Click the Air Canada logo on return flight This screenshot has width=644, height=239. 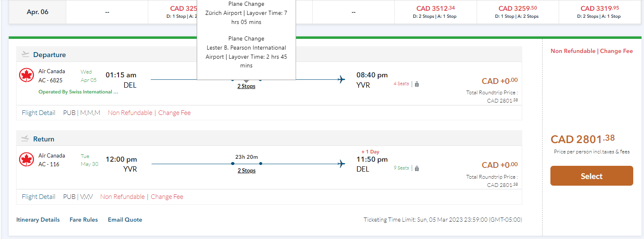tap(27, 160)
